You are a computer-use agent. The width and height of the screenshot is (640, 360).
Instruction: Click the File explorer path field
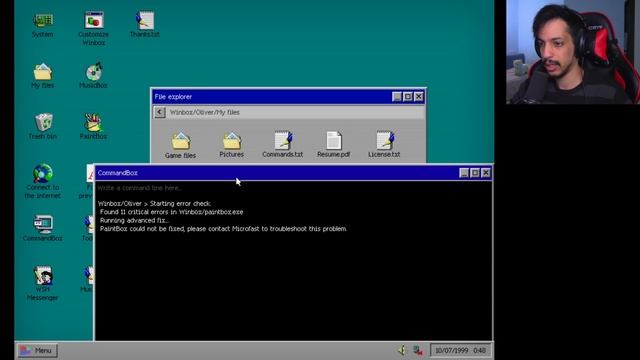click(x=296, y=112)
